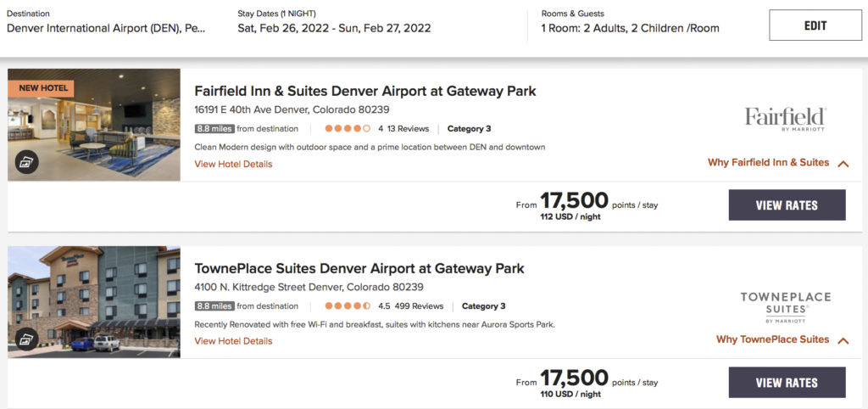Open TownePlace Suites Denver Airport title
868x409 pixels.
coord(359,268)
